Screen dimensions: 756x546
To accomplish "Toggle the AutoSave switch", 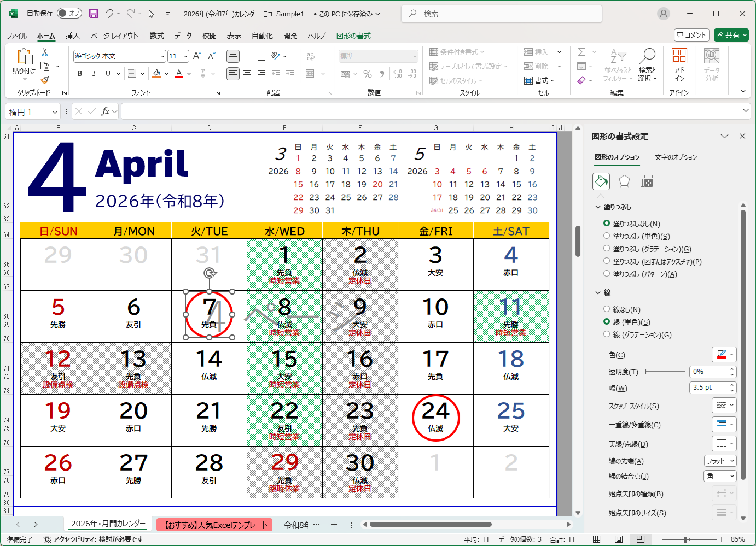I will [69, 14].
